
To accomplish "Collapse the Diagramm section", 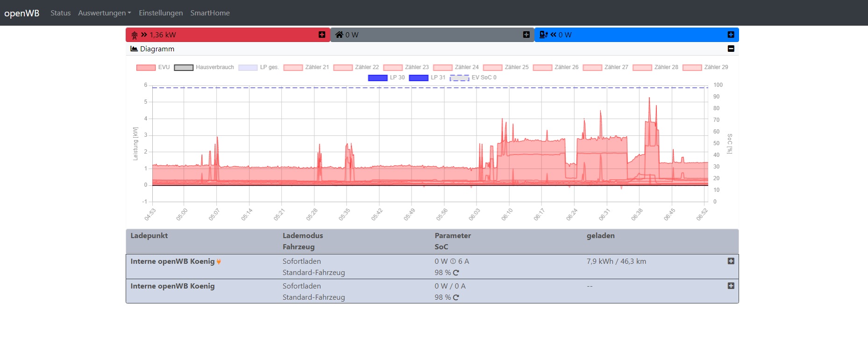I will 731,49.
